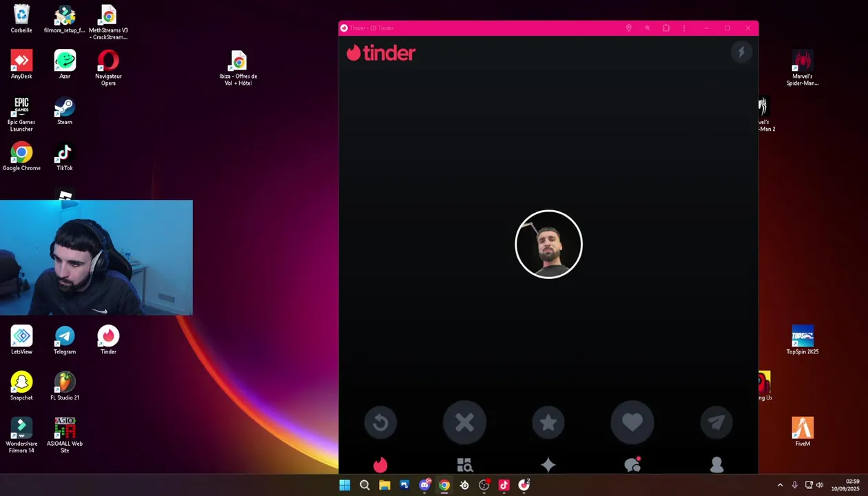Select the TopSpin 2K25 desktop icon
Viewport: 868px width, 496px height.
click(x=803, y=340)
